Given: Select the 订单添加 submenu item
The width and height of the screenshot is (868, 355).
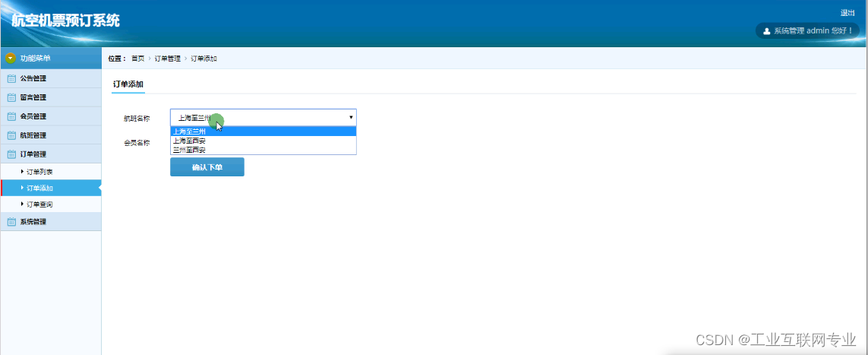Looking at the screenshot, I should [51, 189].
